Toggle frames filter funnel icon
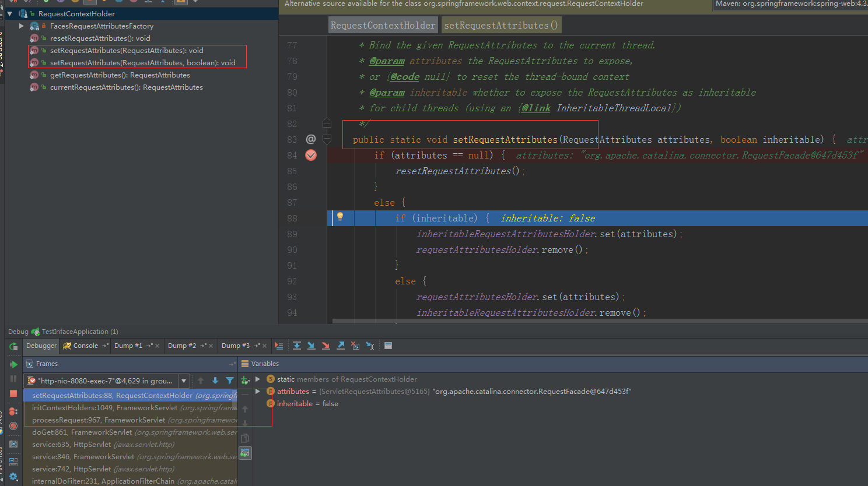Screen dimensions: 868x486 [x=230, y=381]
